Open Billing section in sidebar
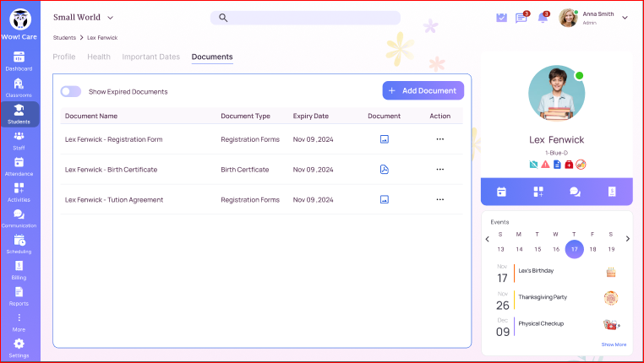 coord(19,269)
